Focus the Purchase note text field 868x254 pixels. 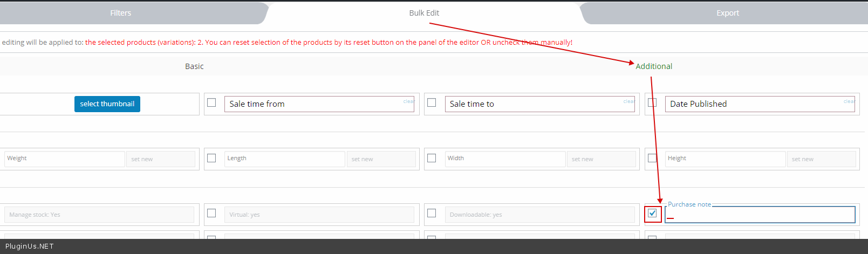760,216
